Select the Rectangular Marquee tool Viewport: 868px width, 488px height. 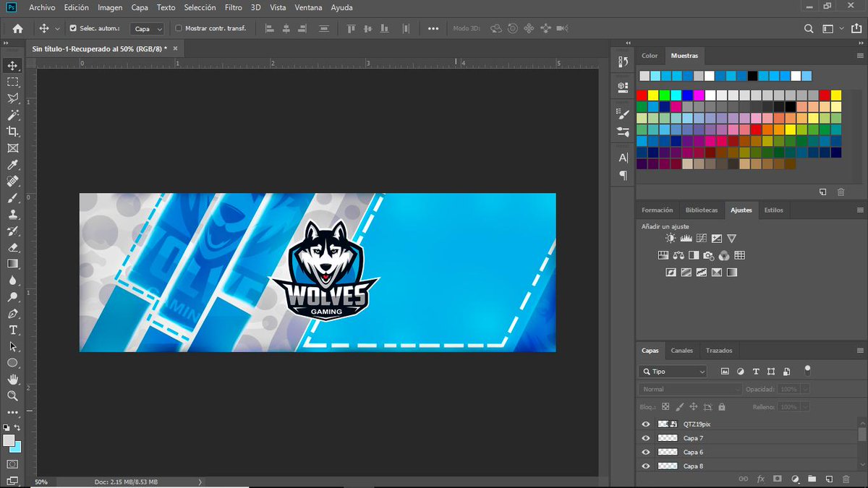pos(12,82)
